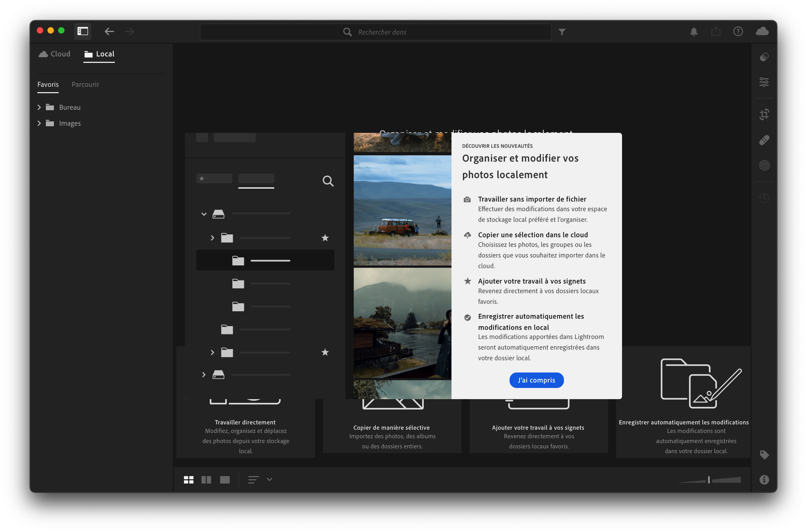The height and width of the screenshot is (532, 807).
Task: Open the Healing brush tool
Action: point(764,140)
